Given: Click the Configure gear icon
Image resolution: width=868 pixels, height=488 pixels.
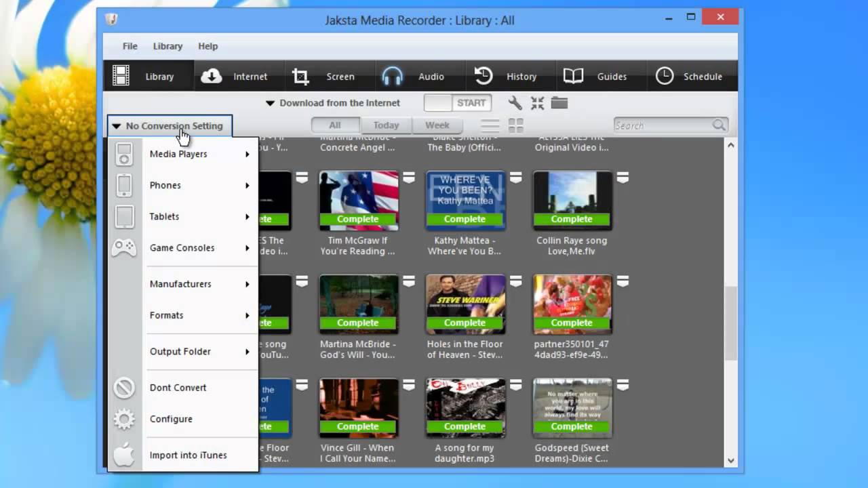Looking at the screenshot, I should (x=124, y=420).
